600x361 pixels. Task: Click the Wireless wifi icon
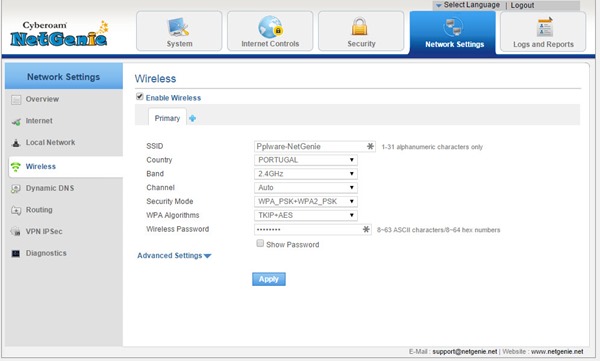16,167
